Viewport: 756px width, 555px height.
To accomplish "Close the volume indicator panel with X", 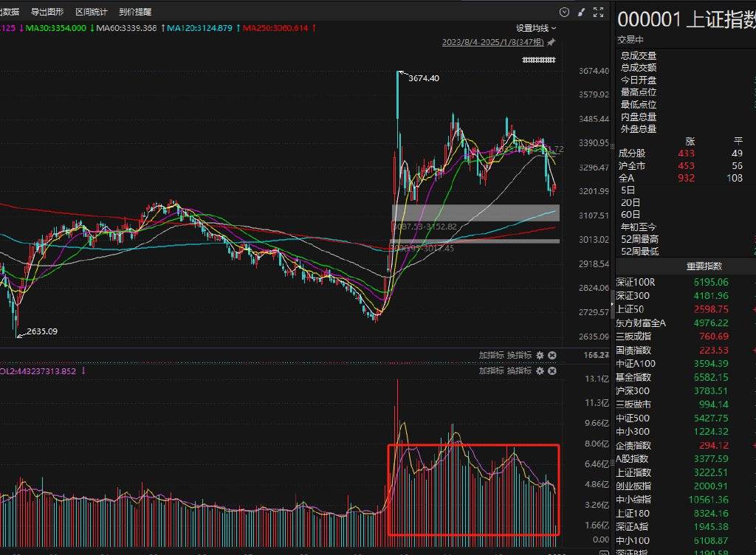I will click(552, 370).
